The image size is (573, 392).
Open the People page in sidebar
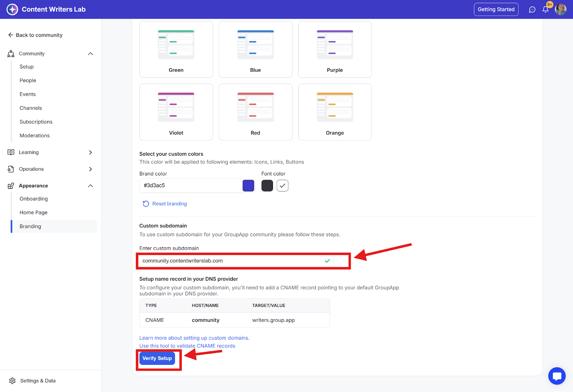click(x=28, y=81)
